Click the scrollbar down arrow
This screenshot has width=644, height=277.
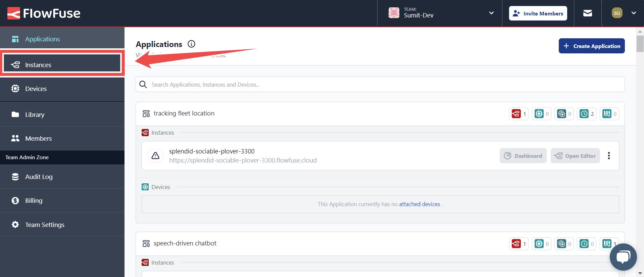(x=640, y=273)
